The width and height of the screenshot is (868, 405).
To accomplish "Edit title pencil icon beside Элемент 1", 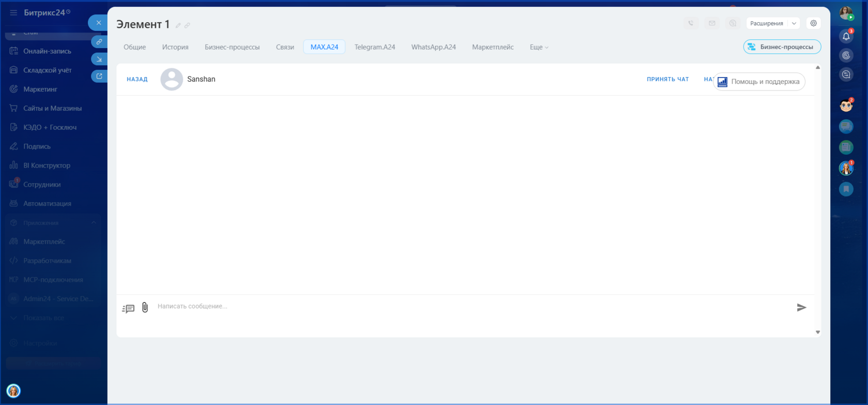I will coord(178,25).
